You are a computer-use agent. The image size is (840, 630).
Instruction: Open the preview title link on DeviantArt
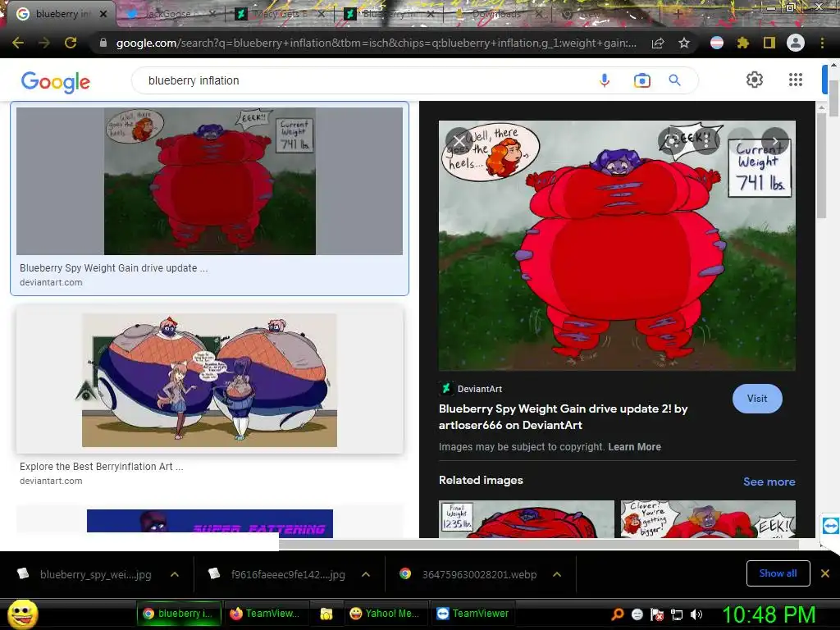click(563, 417)
